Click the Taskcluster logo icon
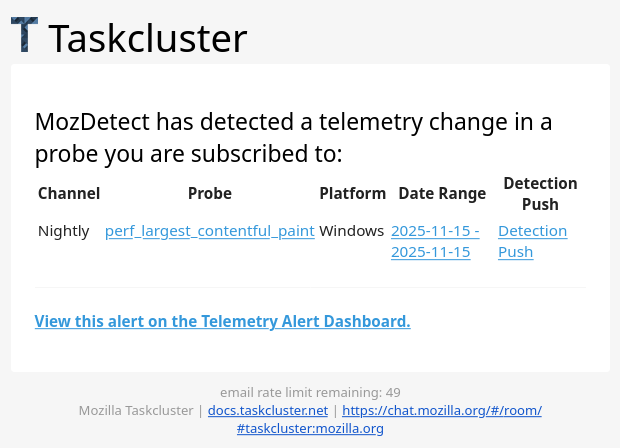 point(25,35)
